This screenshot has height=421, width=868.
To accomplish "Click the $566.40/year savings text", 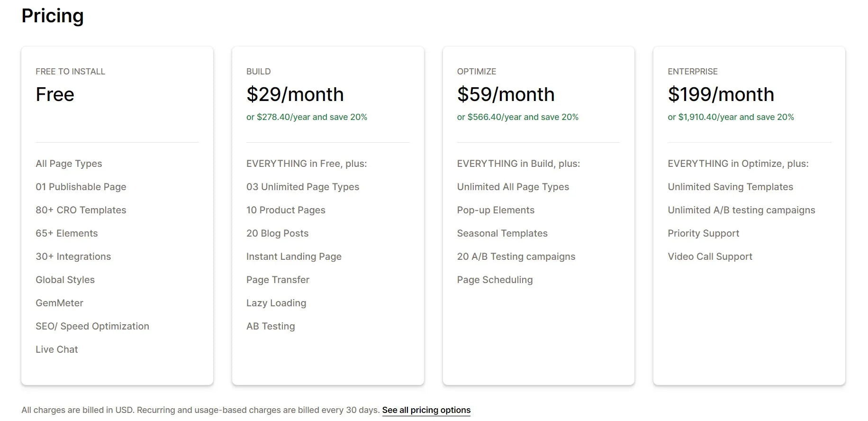I will [x=517, y=117].
